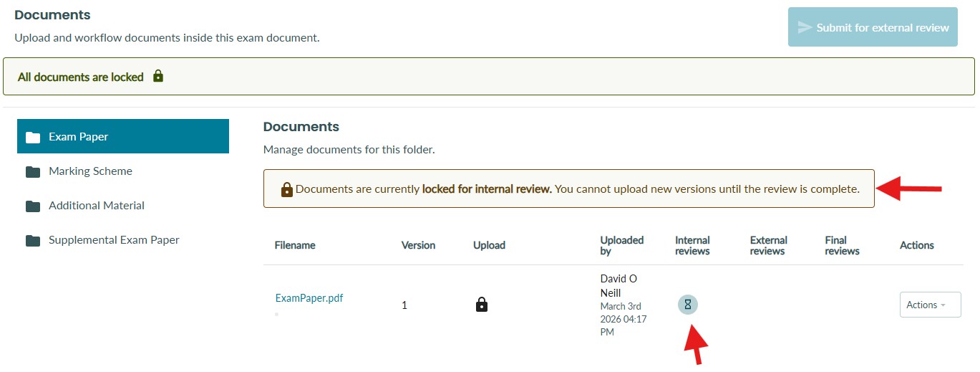
Task: Click the Filename column header
Action: click(x=295, y=245)
